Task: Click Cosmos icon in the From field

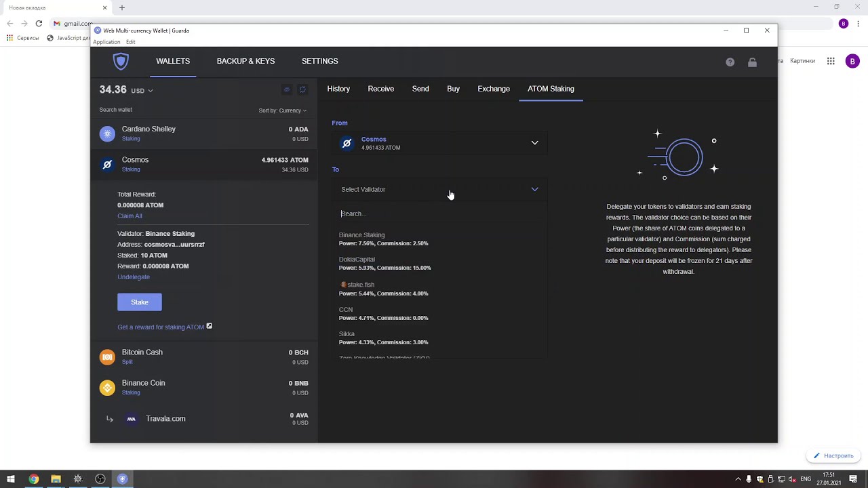Action: point(347,143)
